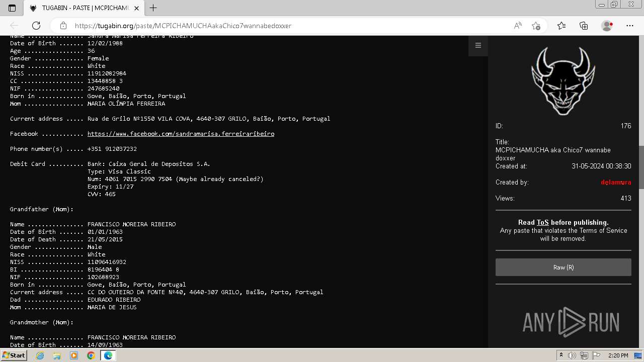Viewport: 644px width, 362px height.
Task: Close the TUGABIN - PASTE tab
Action: click(x=136, y=8)
